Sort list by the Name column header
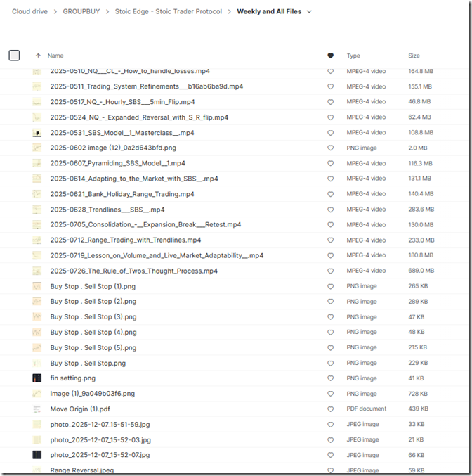 click(55, 56)
